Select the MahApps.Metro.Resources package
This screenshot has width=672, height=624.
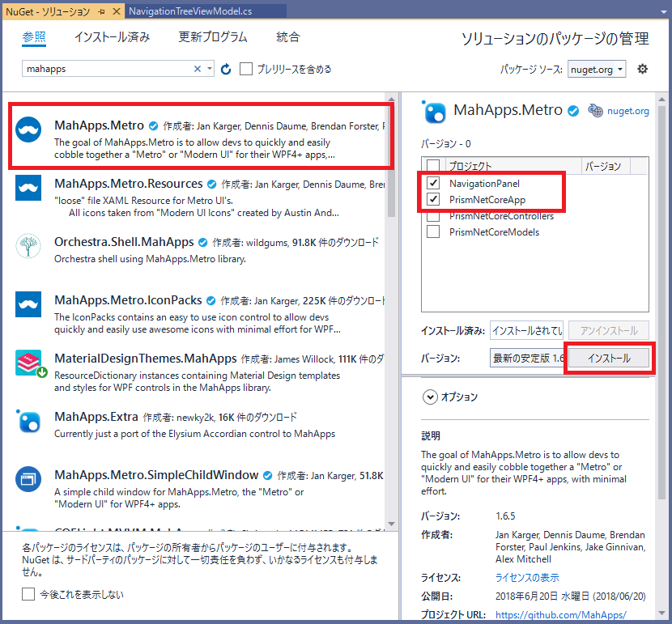click(x=200, y=197)
